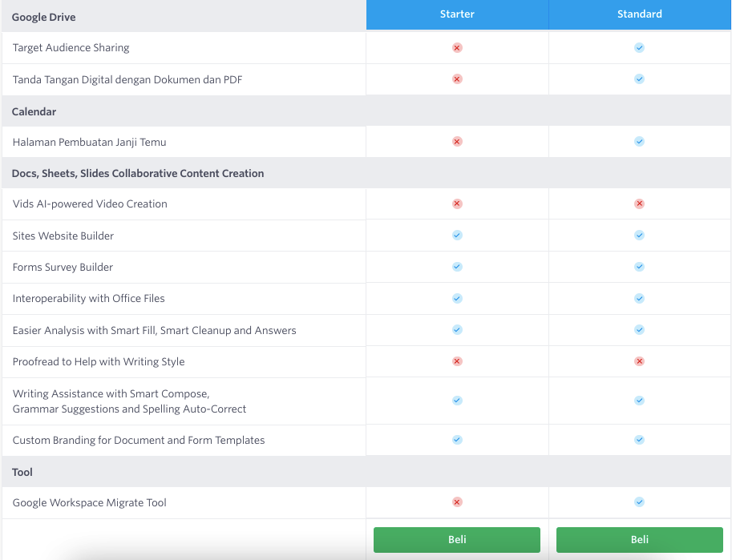Click Sites Website Builder label
732x560 pixels.
(63, 236)
